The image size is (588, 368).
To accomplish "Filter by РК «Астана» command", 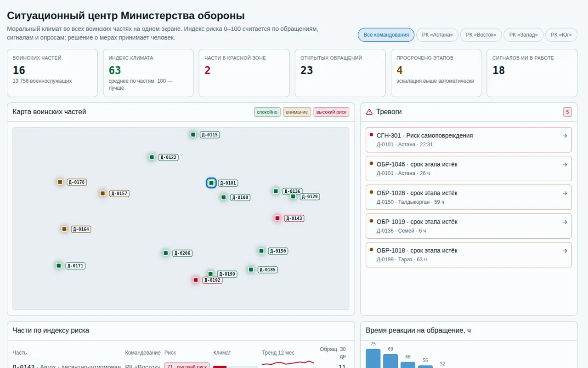I will pyautogui.click(x=437, y=35).
